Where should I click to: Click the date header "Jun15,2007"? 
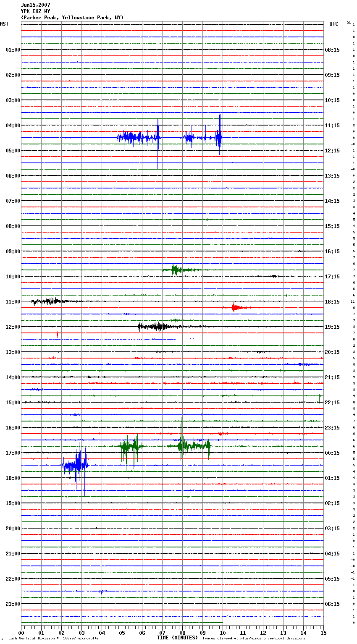click(x=35, y=5)
